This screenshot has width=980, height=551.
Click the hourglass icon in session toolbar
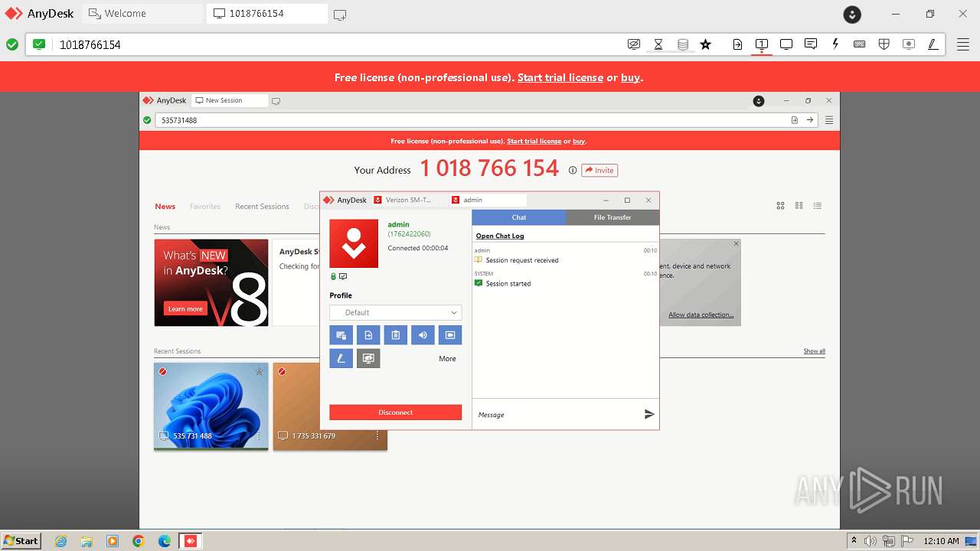click(658, 44)
